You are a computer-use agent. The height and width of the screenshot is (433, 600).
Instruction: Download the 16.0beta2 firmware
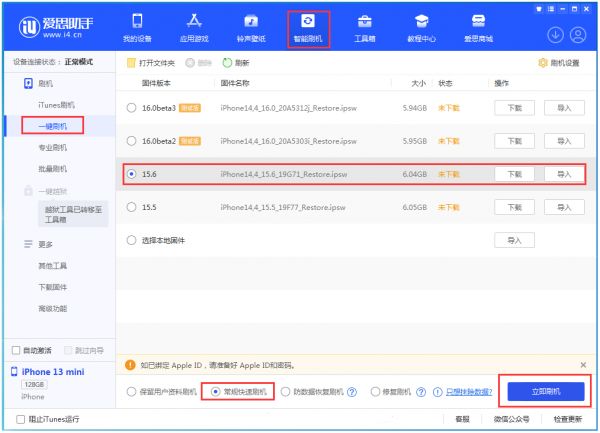coord(515,141)
